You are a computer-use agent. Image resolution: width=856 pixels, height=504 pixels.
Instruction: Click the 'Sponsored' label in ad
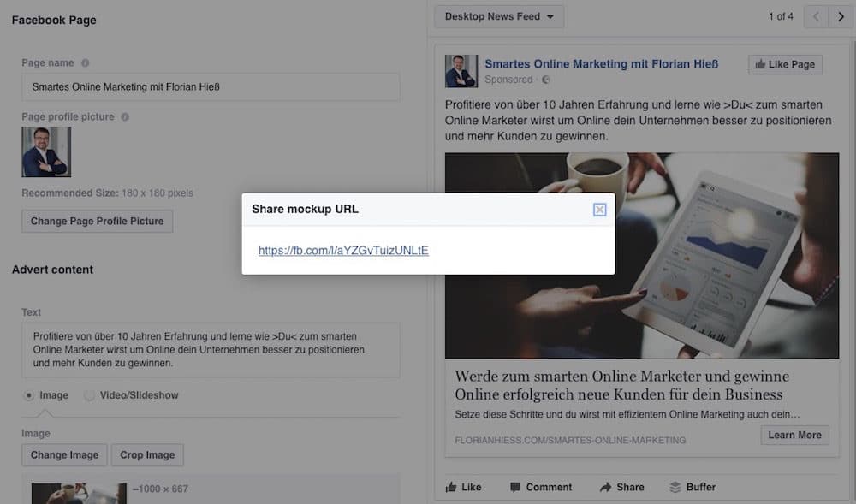pyautogui.click(x=508, y=80)
